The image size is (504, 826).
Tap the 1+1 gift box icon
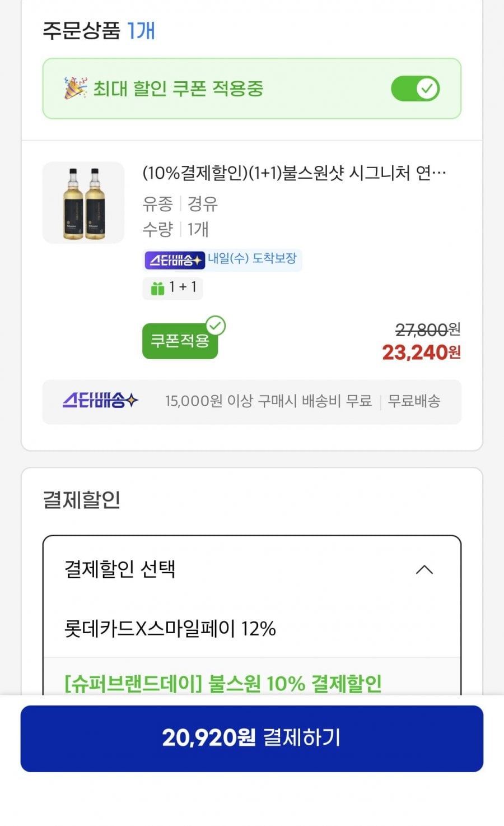(x=158, y=288)
